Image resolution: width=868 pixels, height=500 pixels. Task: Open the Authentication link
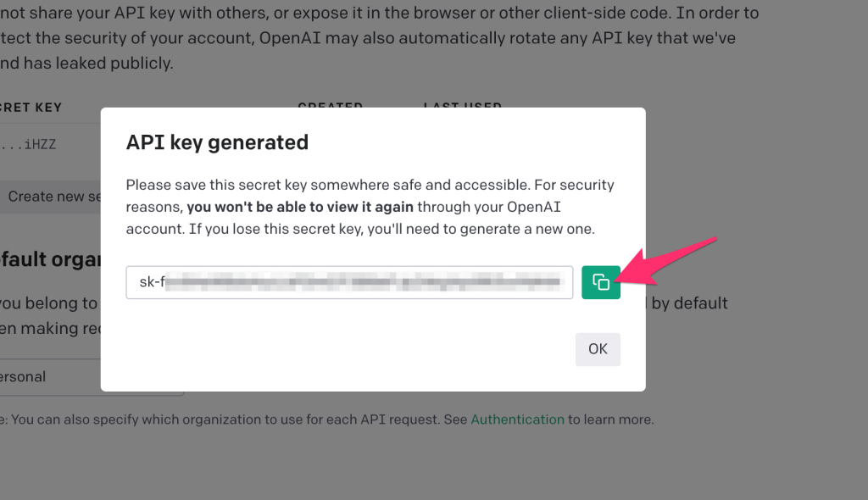[518, 419]
